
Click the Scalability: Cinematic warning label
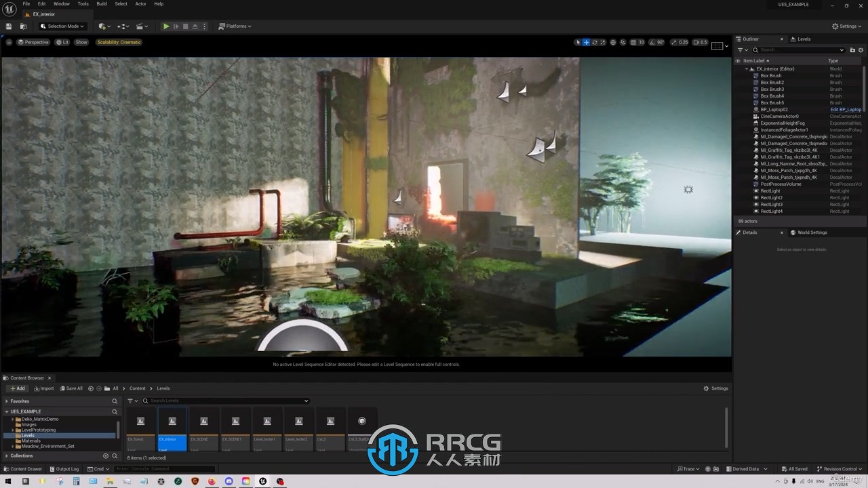[119, 42]
